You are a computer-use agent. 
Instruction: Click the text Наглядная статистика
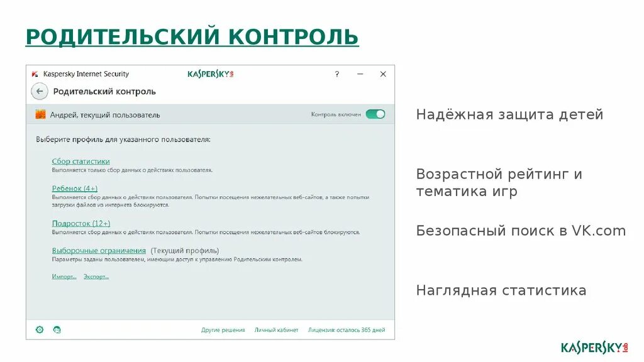click(x=501, y=290)
